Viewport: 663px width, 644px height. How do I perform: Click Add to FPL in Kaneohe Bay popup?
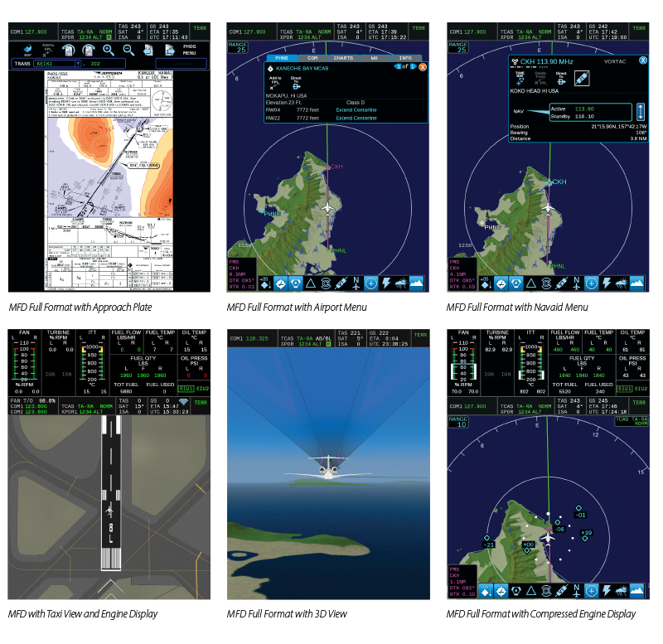tap(275, 83)
